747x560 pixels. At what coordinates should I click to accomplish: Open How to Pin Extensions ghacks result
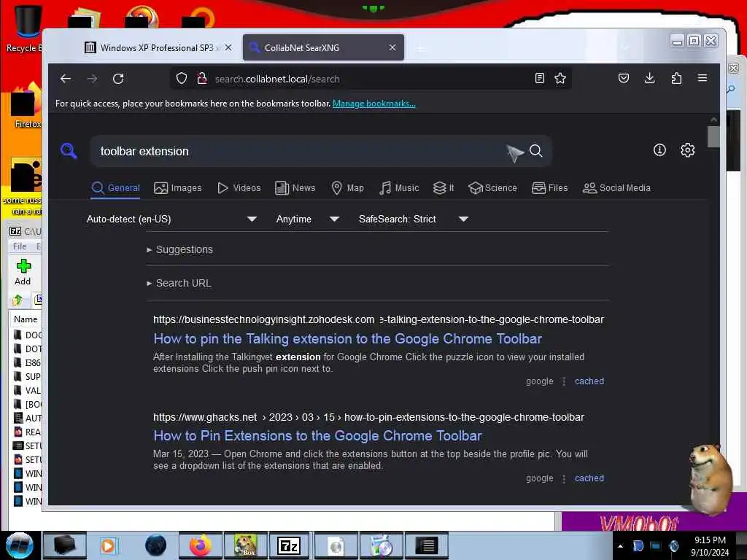317,436
